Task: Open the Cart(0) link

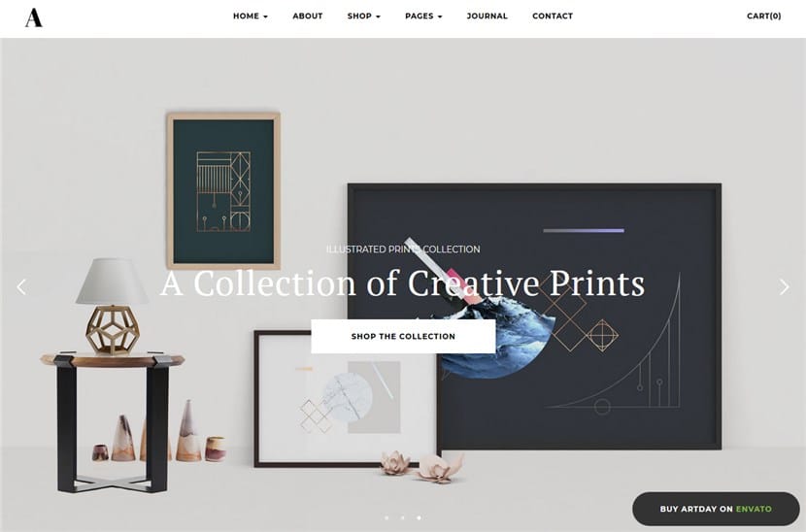Action: point(764,16)
